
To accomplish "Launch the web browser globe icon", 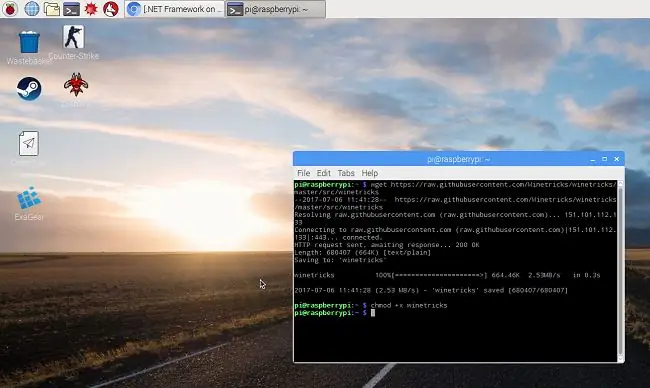I will (32, 9).
